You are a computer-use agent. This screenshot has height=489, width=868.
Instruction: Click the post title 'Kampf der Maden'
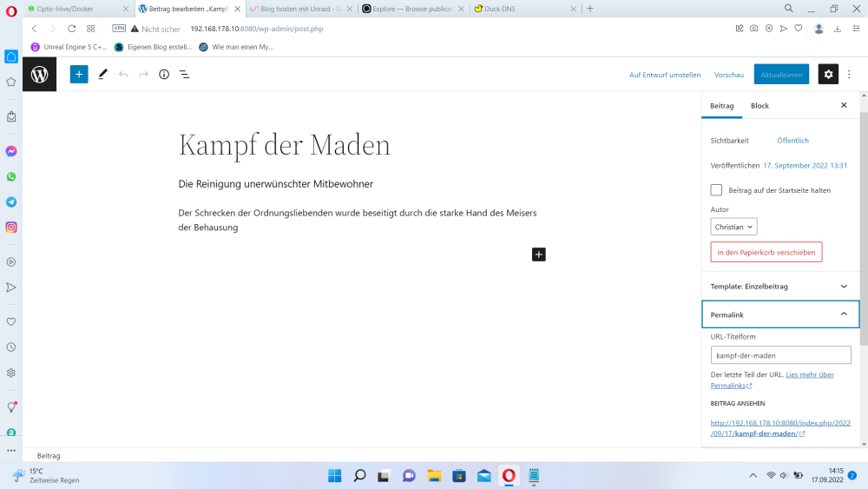tap(284, 145)
